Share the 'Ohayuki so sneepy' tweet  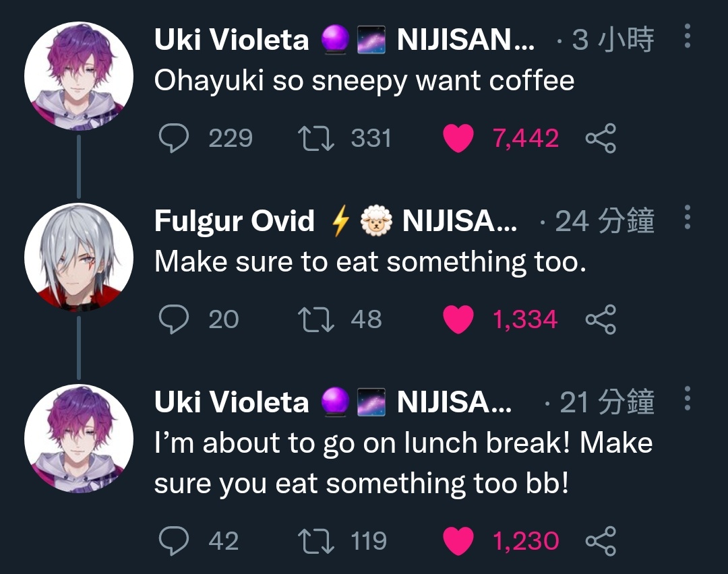tap(601, 138)
